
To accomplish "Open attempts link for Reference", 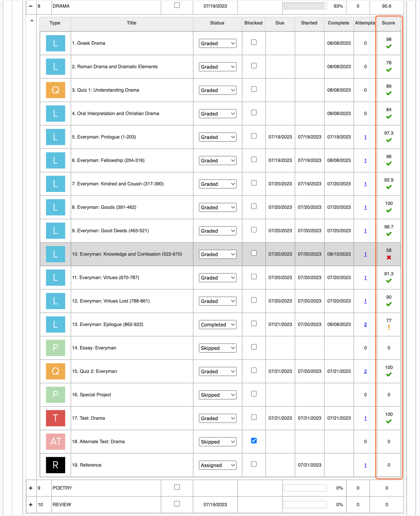I will 365,466.
